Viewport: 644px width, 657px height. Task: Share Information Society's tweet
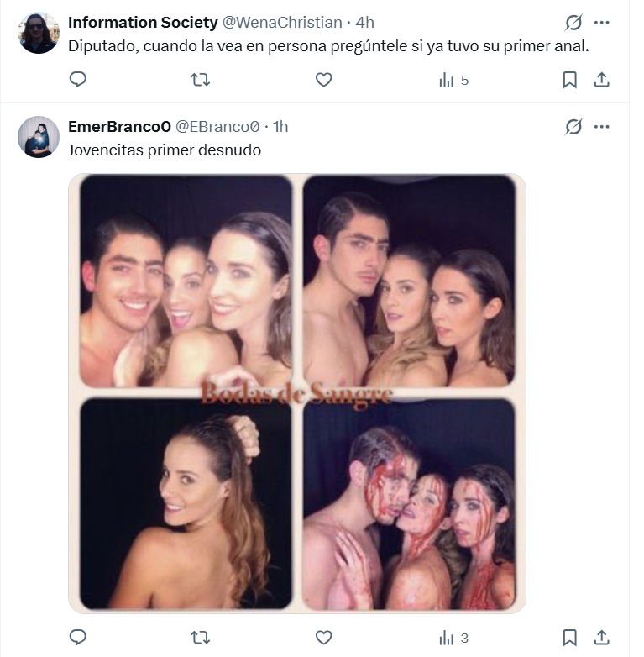coord(601,80)
